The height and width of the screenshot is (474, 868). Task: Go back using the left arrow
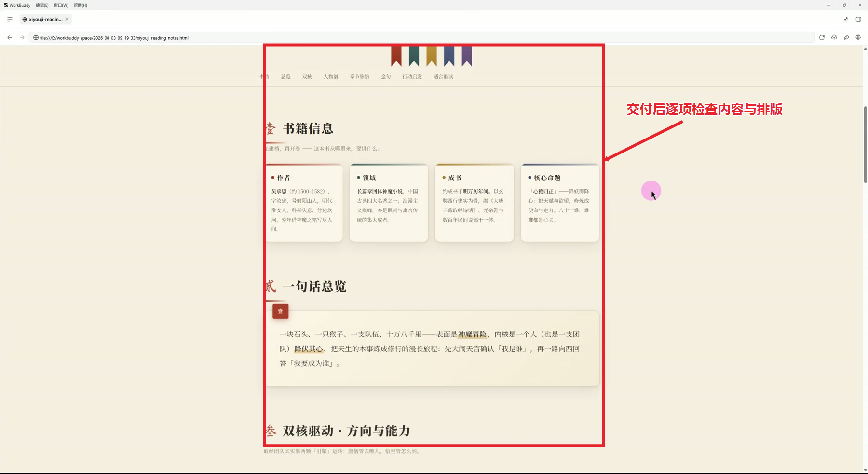tap(10, 37)
